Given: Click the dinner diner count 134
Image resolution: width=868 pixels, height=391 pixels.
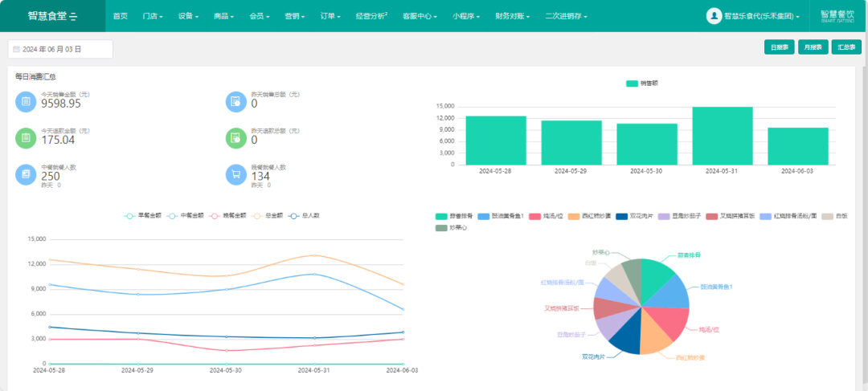Looking at the screenshot, I should click(260, 177).
